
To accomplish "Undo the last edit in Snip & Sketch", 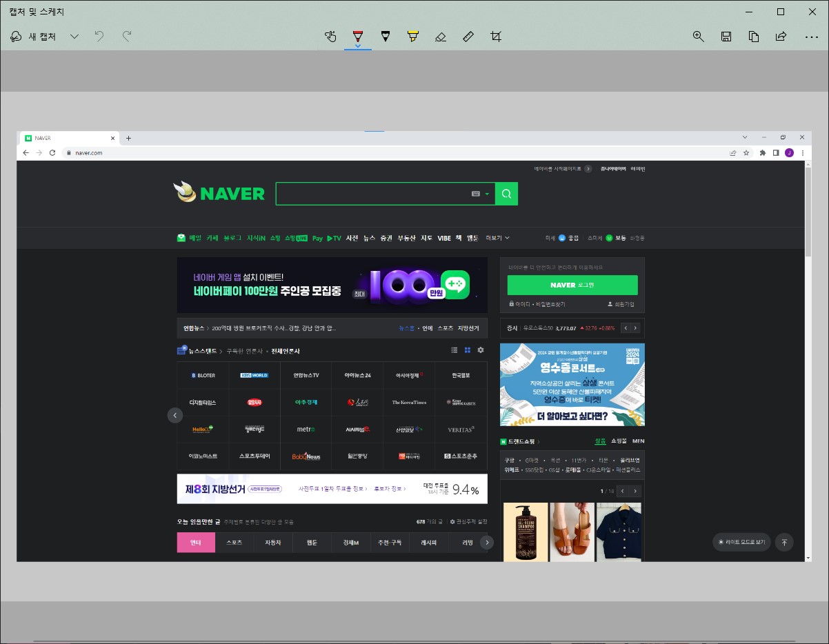I will [x=99, y=36].
